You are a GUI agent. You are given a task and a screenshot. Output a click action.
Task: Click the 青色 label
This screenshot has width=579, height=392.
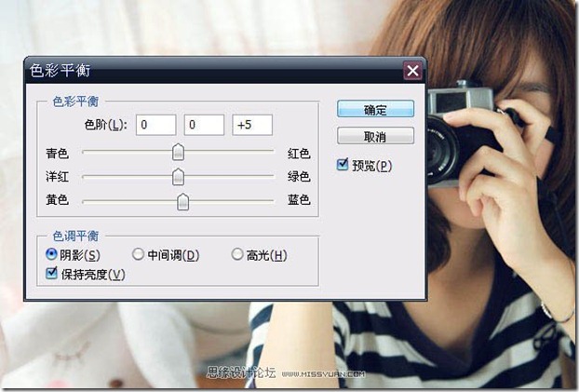click(57, 153)
